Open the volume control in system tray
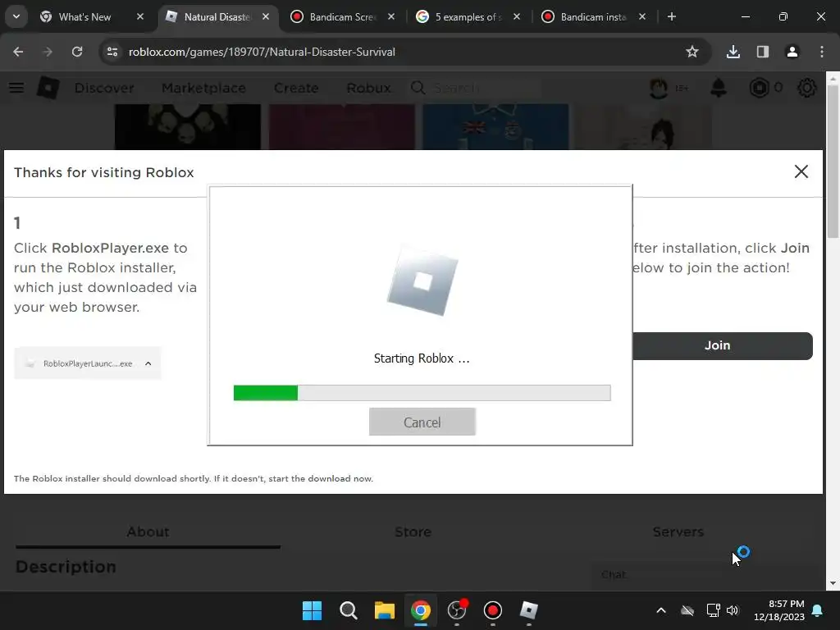This screenshot has width=840, height=630. [x=733, y=610]
